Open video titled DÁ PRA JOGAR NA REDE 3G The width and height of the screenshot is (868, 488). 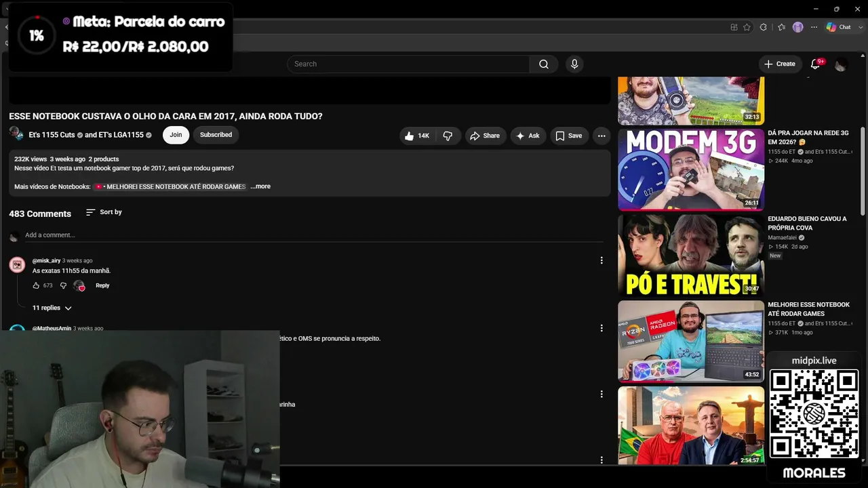808,138
